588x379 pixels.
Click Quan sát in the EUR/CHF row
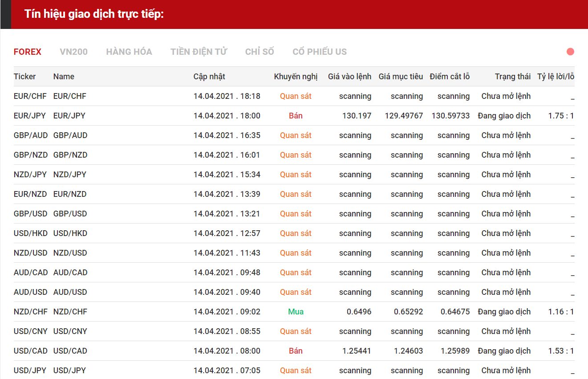[x=296, y=96]
